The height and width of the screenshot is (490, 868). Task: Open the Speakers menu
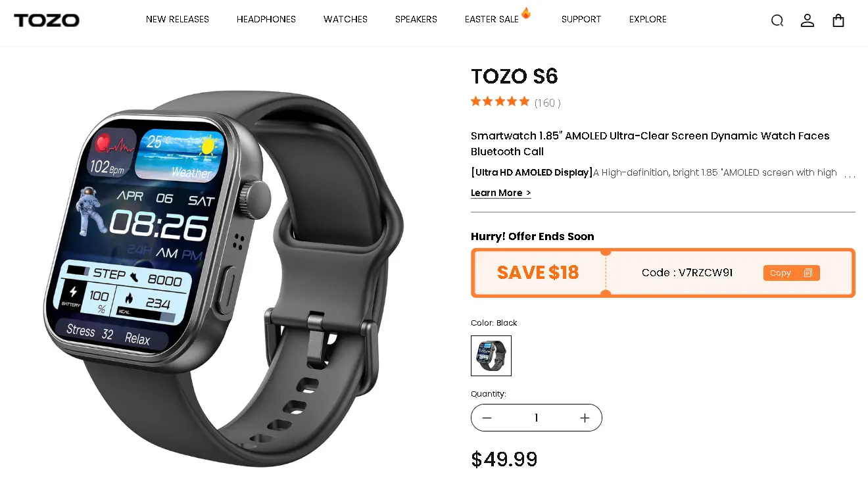click(x=416, y=19)
